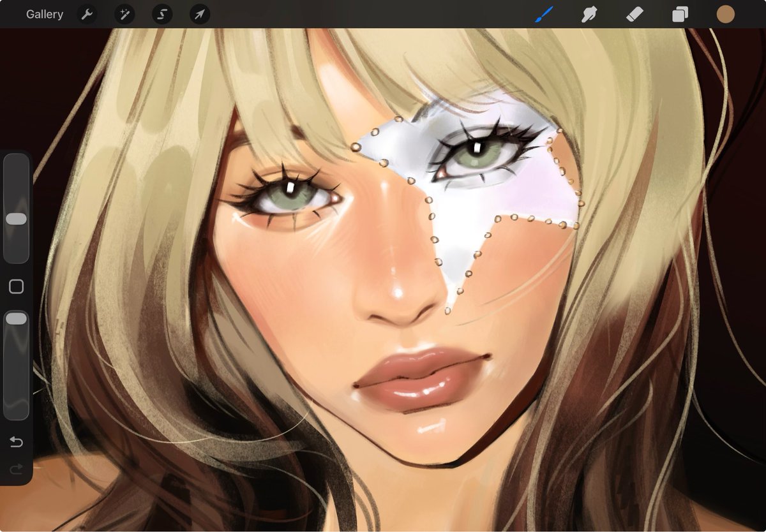This screenshot has width=766, height=532.
Task: Tap the brush opacity slider handle
Action: point(16,318)
